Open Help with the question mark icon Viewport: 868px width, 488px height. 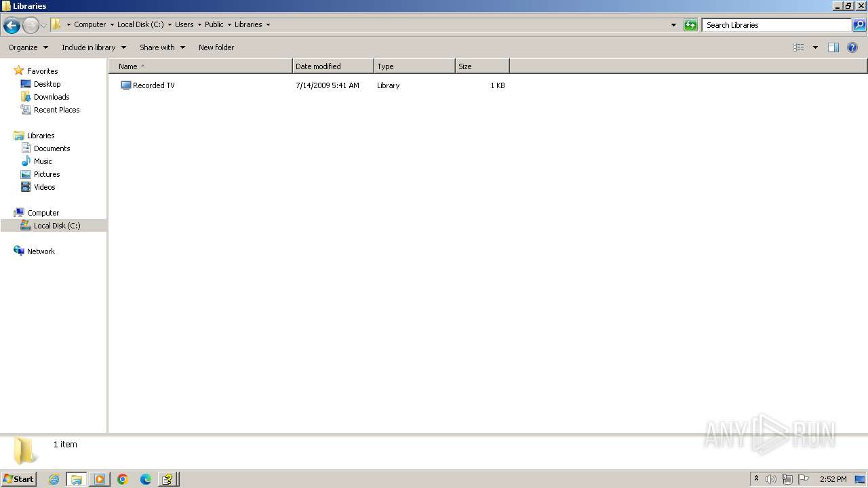pyautogui.click(x=853, y=47)
